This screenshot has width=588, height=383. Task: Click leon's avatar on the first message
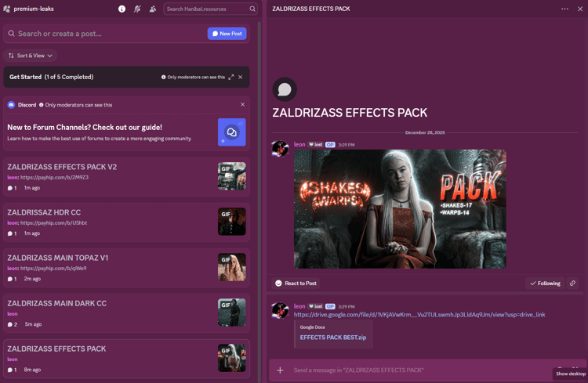click(280, 149)
